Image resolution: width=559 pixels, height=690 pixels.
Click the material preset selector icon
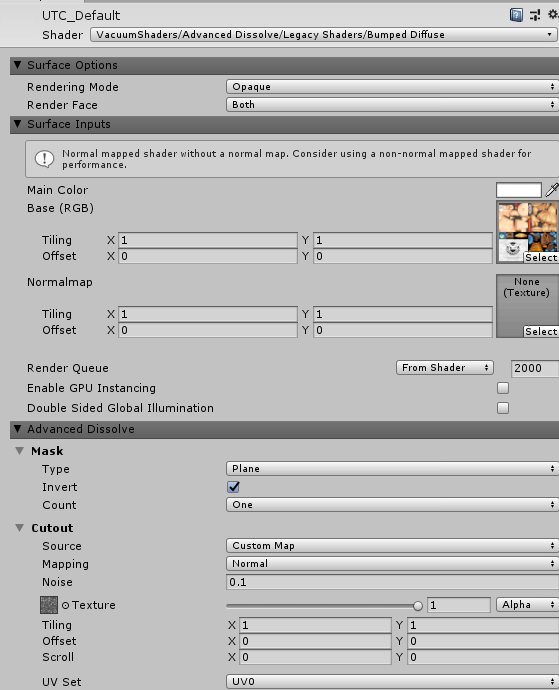pyautogui.click(x=535, y=15)
